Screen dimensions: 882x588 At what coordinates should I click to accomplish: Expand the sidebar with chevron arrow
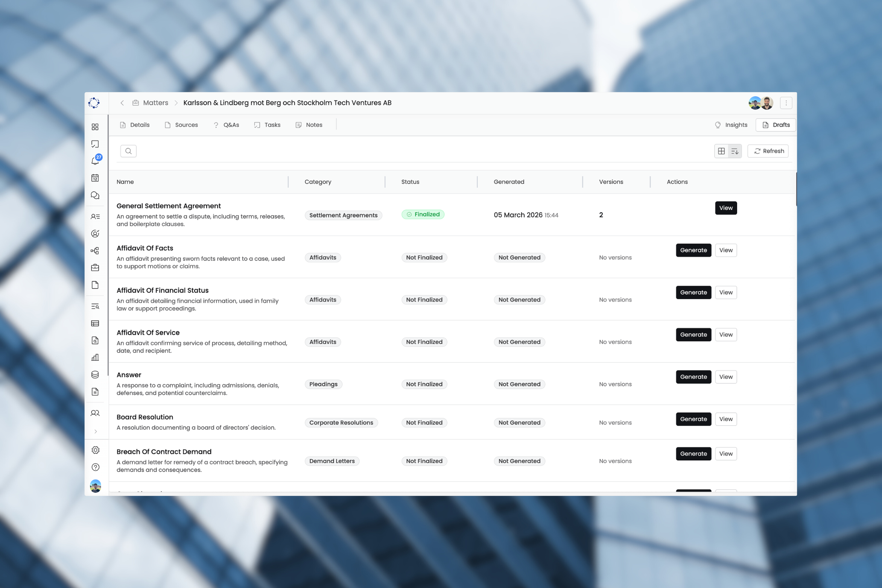pos(96,432)
